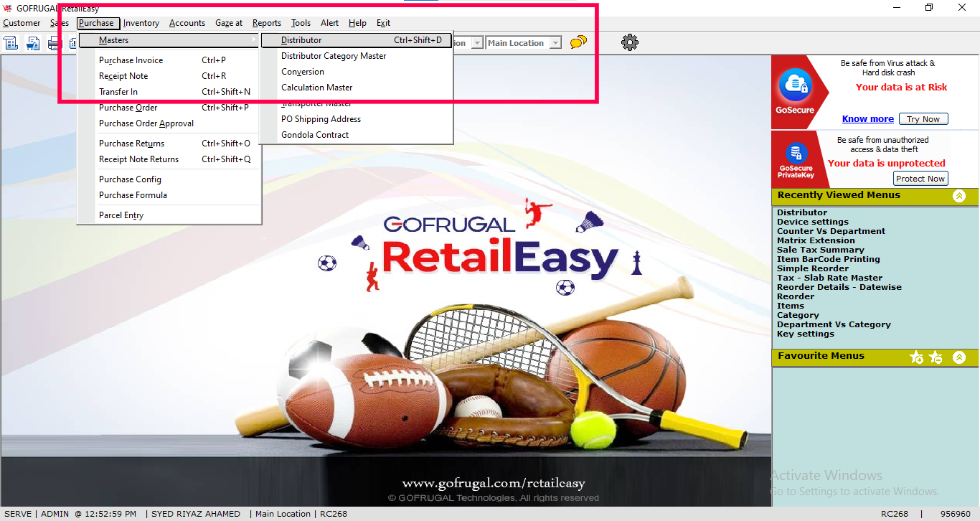The image size is (980, 521).
Task: Select Purchase Returns
Action: pos(169,144)
